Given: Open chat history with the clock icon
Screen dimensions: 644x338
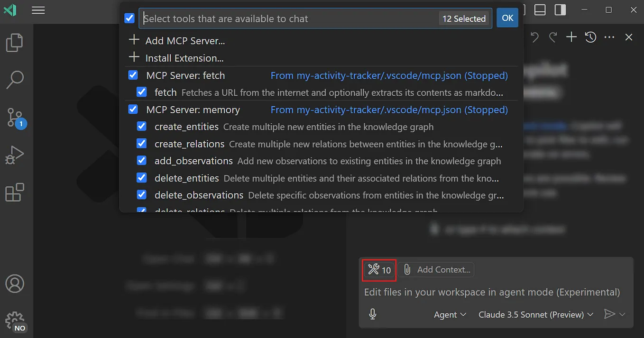Looking at the screenshot, I should point(590,37).
